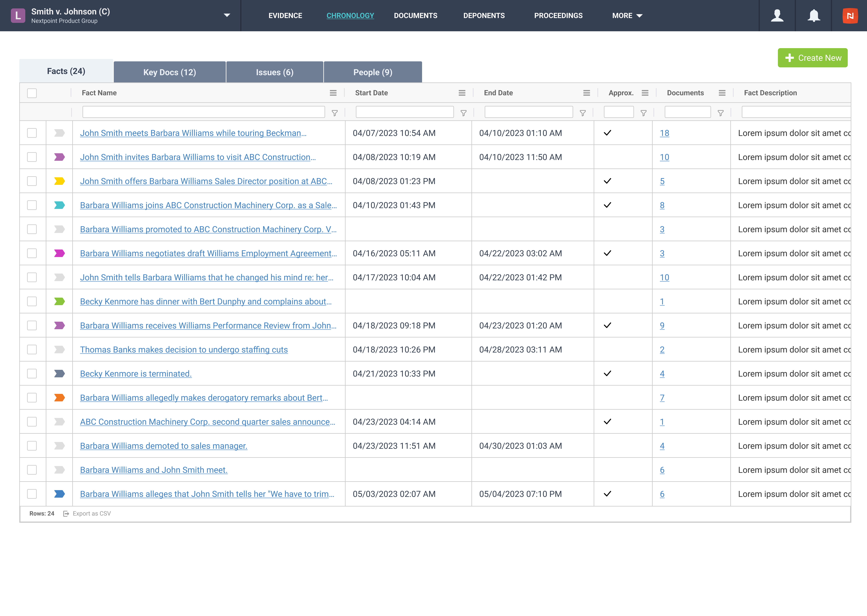Check the box for Becky Kenmore is terminated
Viewport: 867px width, 616px height.
[32, 373]
